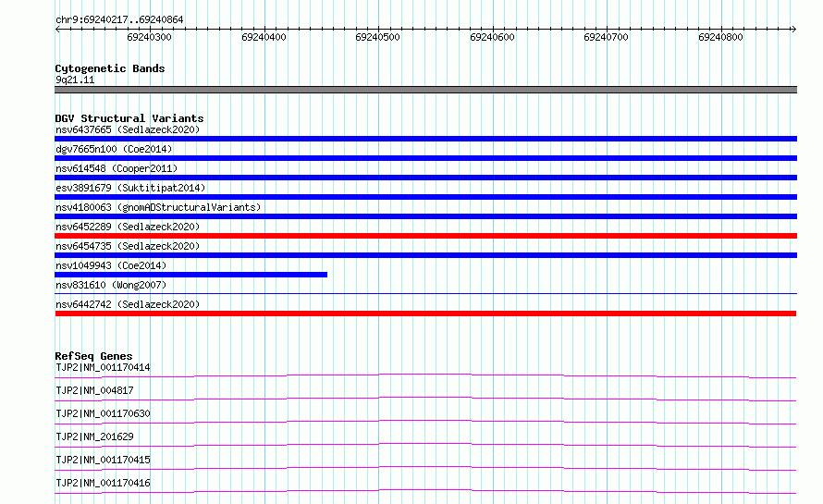This screenshot has width=823, height=504.
Task: Click the blue bar under esv3891679
Action: tap(425, 197)
